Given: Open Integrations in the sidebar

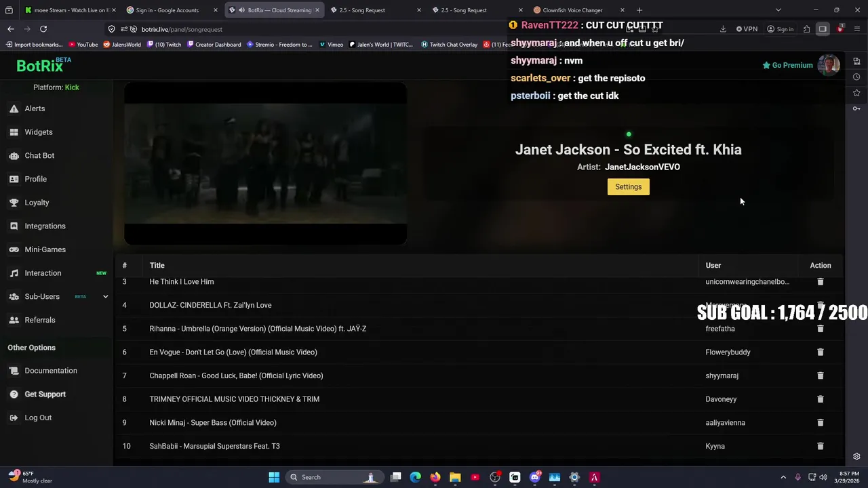Looking at the screenshot, I should click(x=45, y=226).
